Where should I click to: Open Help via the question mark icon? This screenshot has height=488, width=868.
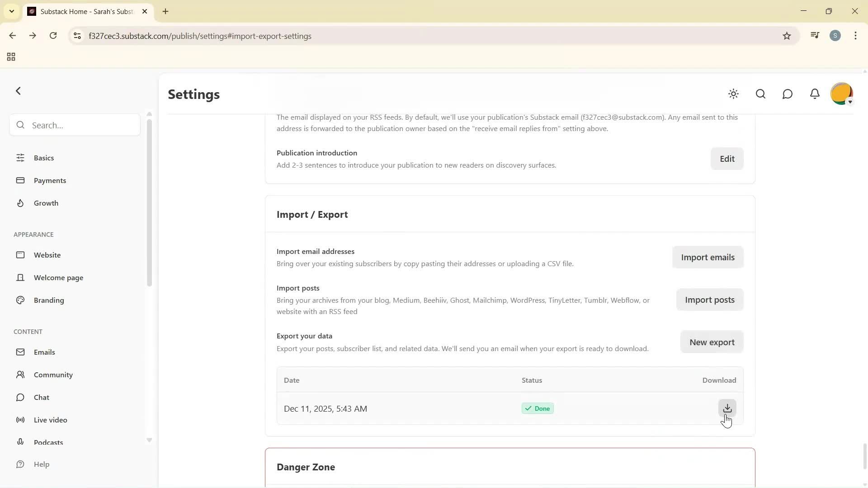pos(21,464)
